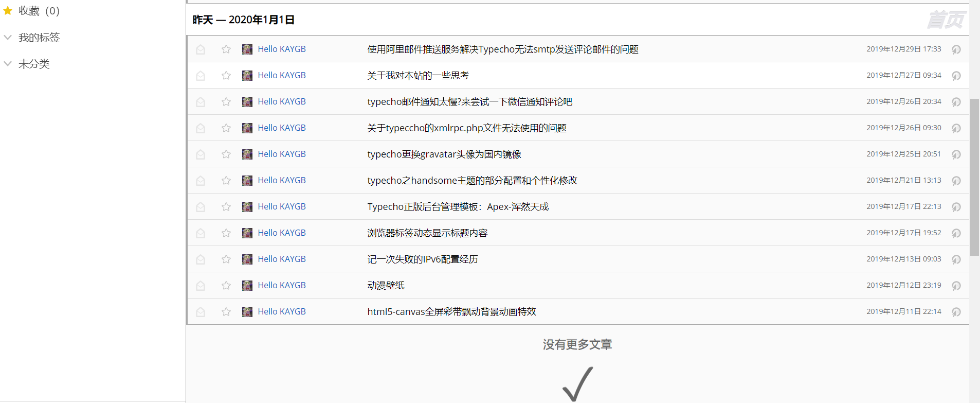Open article 关于我对本站的一些思考
Screen dimensions: 980x403
[418, 76]
